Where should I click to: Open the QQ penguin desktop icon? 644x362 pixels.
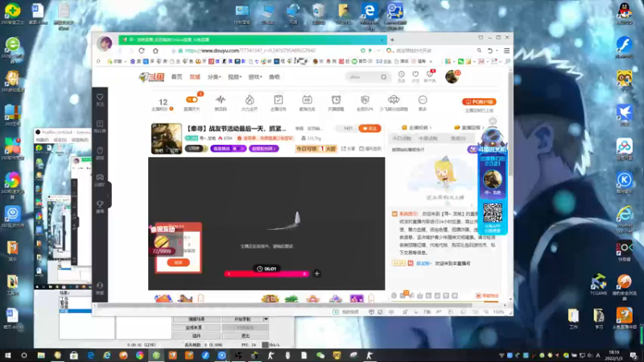625,14
